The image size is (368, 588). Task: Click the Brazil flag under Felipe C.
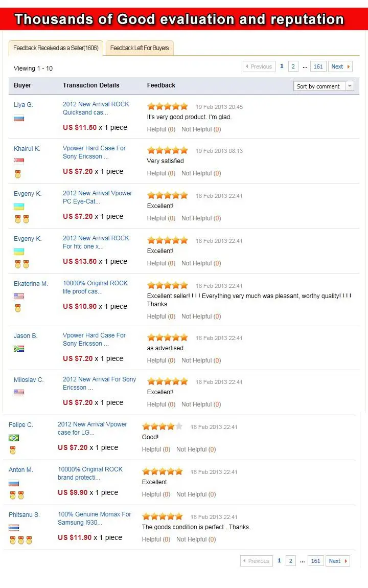(x=14, y=438)
